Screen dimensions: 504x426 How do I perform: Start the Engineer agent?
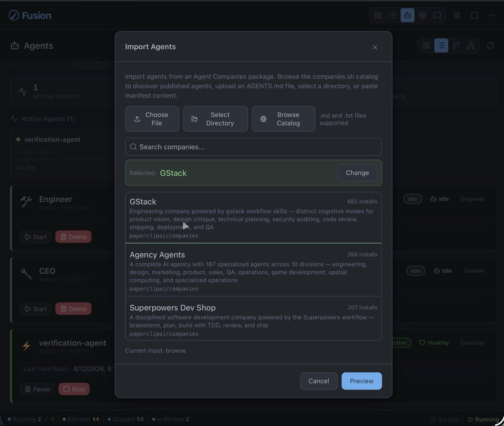pyautogui.click(x=36, y=237)
